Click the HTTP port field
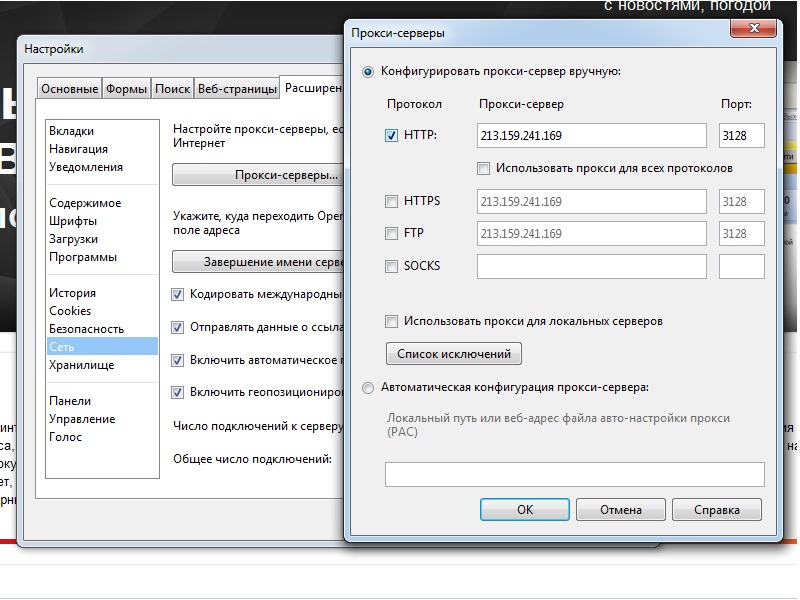The width and height of the screenshot is (800, 600). coord(741,135)
